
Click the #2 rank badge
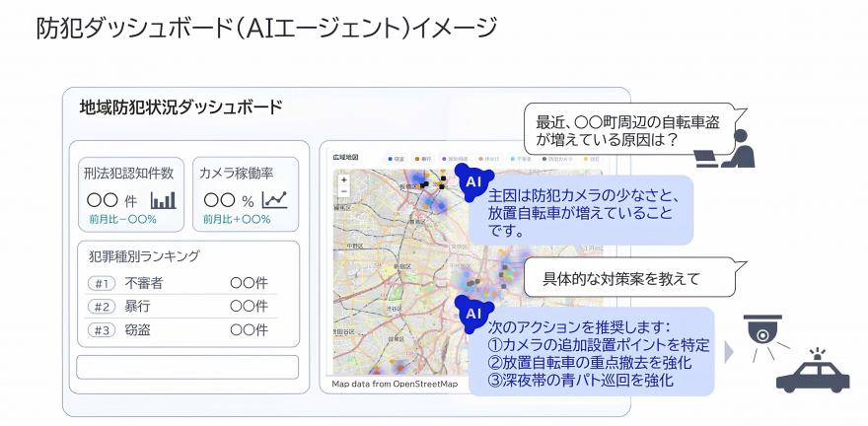102,307
